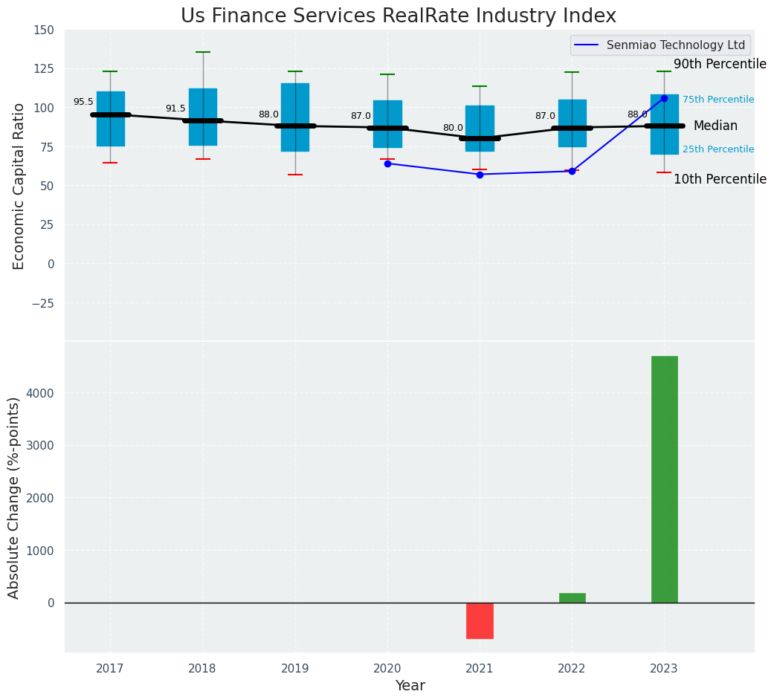Click the 90th Percentile annotation
The height and width of the screenshot is (700, 774).
coord(719,65)
